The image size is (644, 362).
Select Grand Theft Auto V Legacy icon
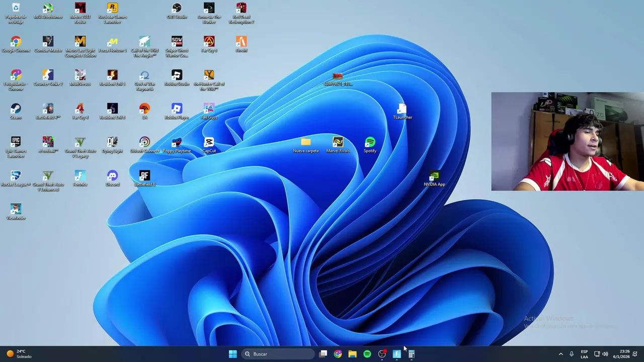pyautogui.click(x=80, y=147)
